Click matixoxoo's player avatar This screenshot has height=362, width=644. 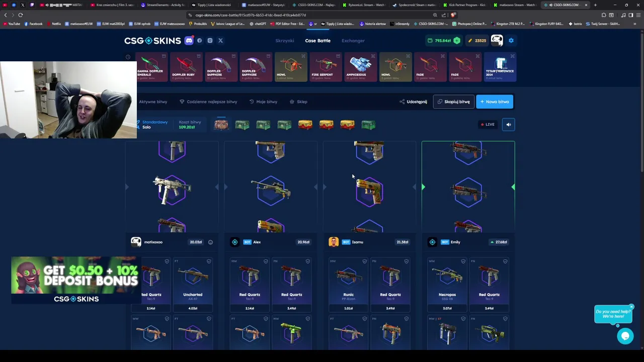coord(136,242)
